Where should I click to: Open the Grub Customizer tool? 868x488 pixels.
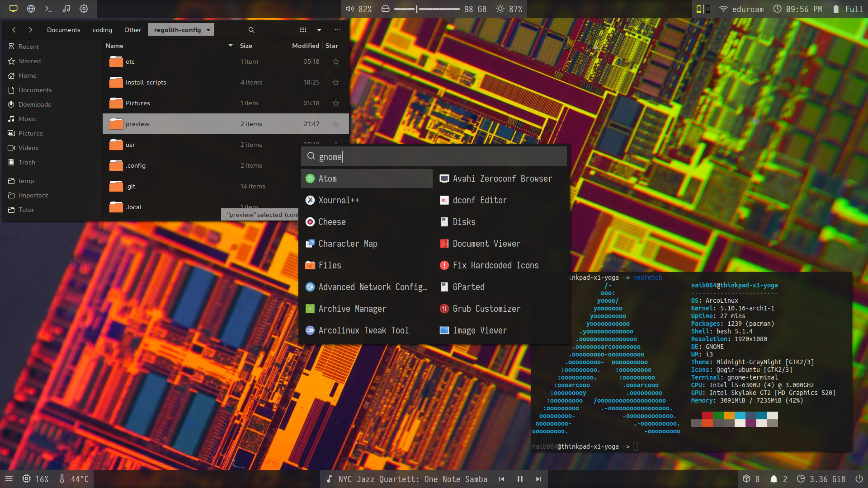pos(486,308)
